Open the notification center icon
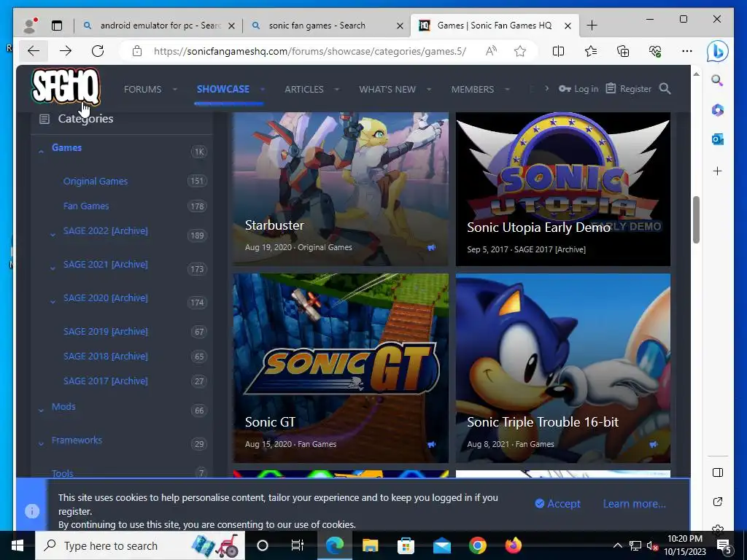 (724, 545)
